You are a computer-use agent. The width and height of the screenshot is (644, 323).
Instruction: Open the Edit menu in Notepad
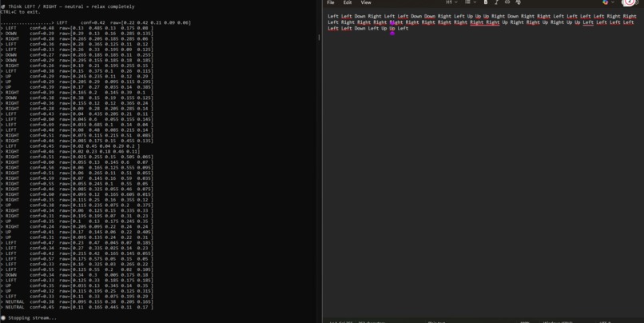tap(348, 2)
